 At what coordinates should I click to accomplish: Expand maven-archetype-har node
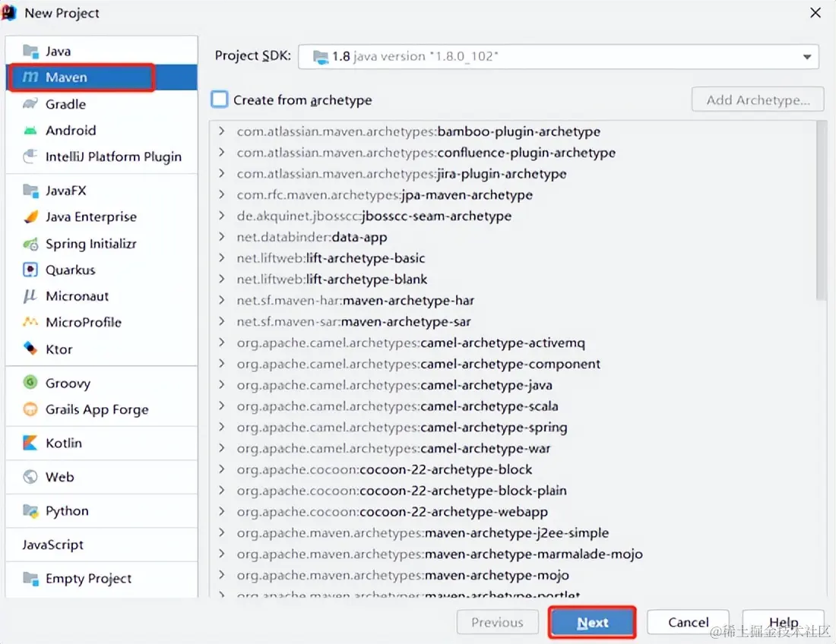tap(222, 301)
